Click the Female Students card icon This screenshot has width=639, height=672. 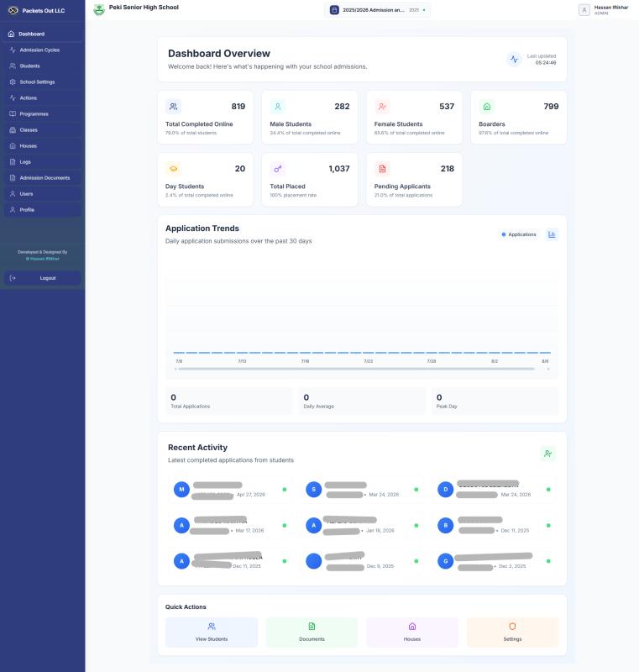click(x=382, y=107)
